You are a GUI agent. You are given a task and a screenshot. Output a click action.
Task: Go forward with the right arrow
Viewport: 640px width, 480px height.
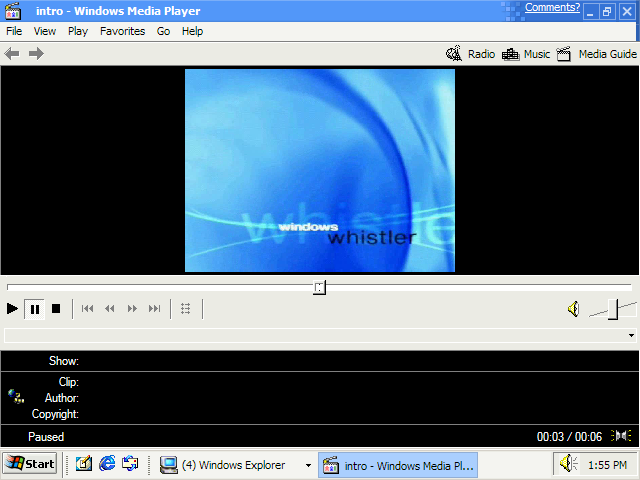point(36,53)
